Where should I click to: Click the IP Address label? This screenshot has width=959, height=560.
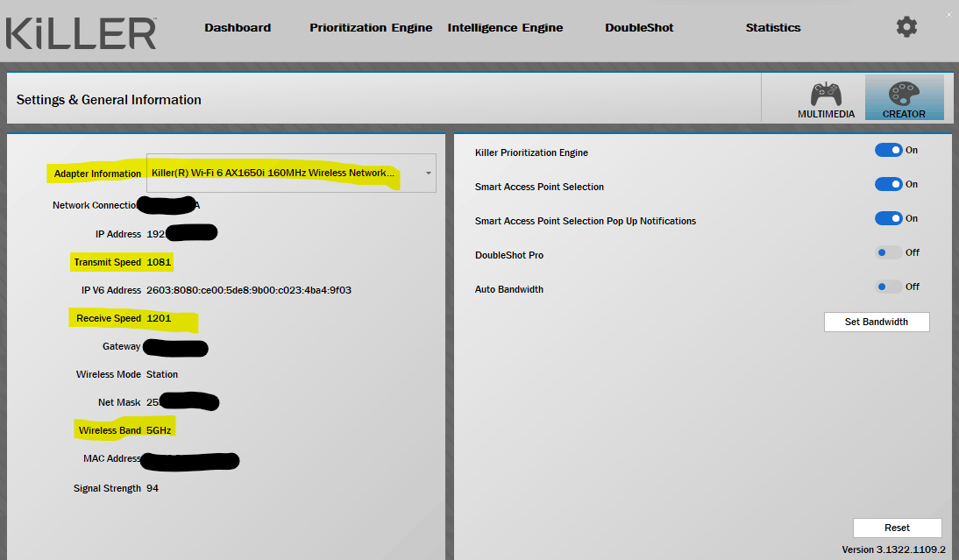click(118, 234)
